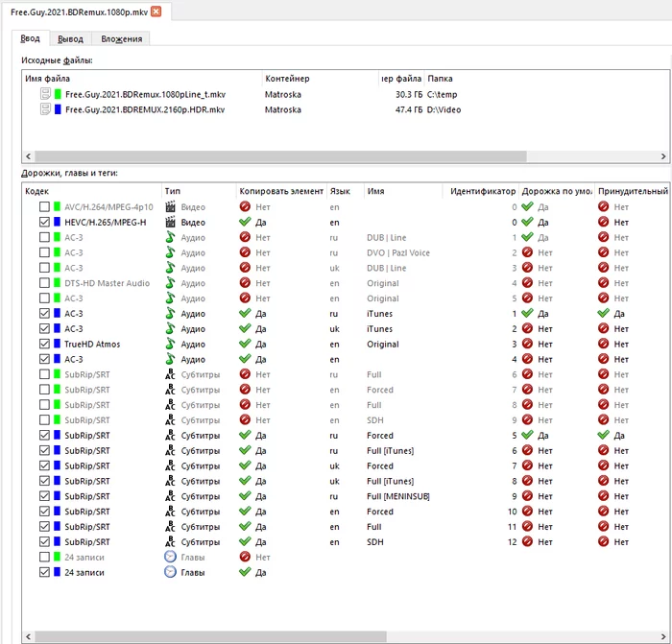The image size is (672, 644).
Task: Click subtitle icon of the SDH track id 9
Action: [171, 420]
